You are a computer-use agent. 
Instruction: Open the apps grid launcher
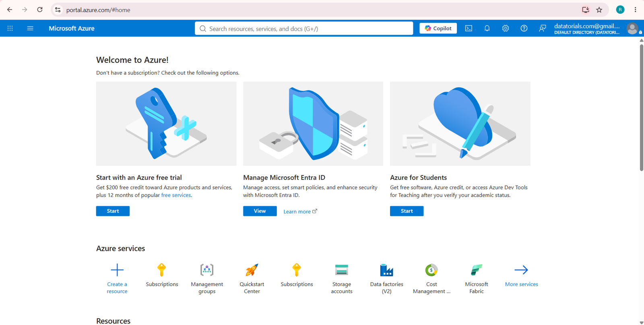click(10, 28)
